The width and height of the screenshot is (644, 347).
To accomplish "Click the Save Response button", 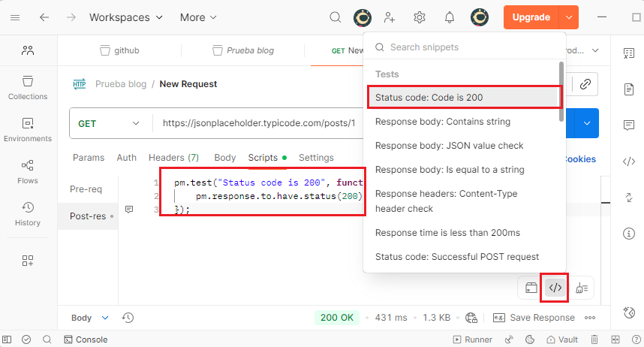I will coord(534,318).
